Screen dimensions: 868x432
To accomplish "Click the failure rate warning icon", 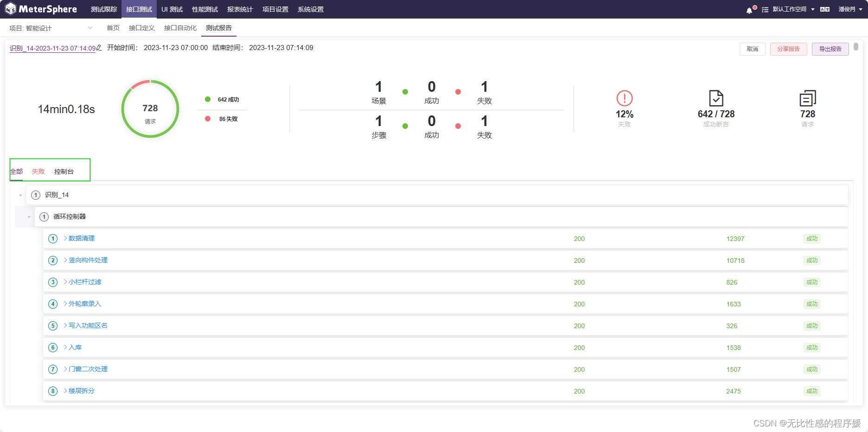I will [x=625, y=98].
